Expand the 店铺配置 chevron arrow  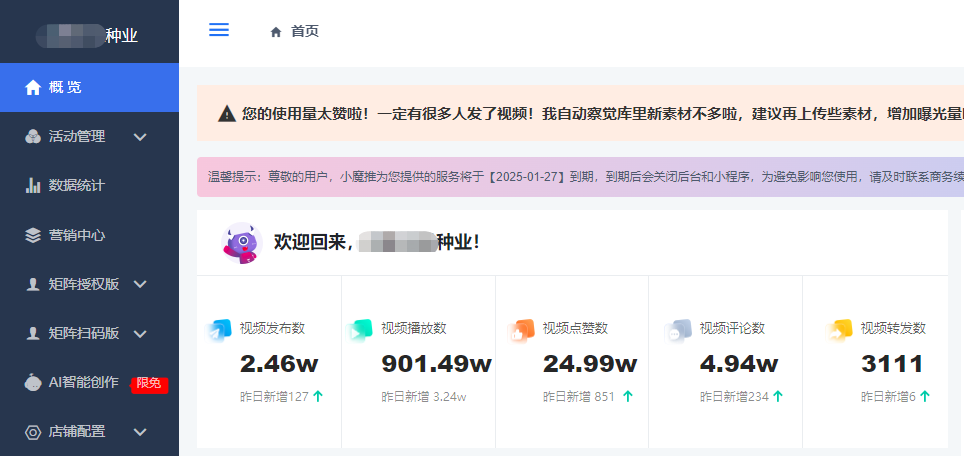point(140,432)
